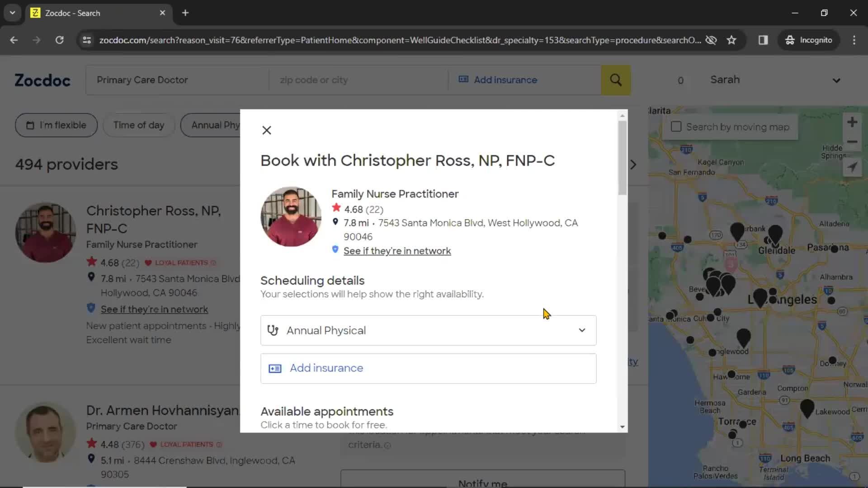868x488 pixels.
Task: Select the Zocdoc - Search tab
Action: tap(98, 13)
